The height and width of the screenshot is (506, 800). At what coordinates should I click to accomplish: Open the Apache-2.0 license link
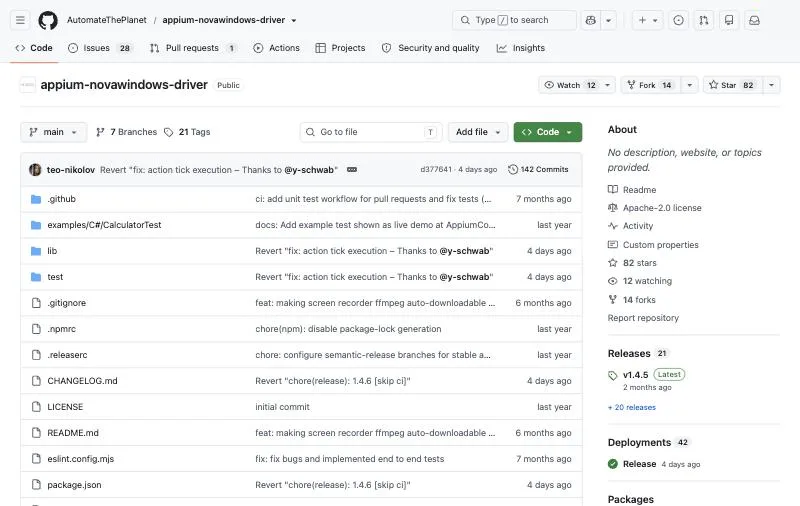pyautogui.click(x=655, y=208)
